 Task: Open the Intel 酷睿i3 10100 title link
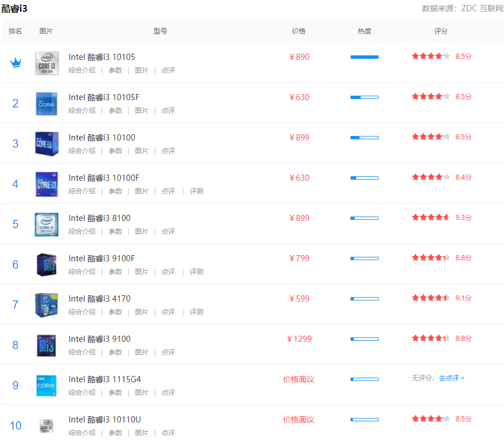coord(101,138)
